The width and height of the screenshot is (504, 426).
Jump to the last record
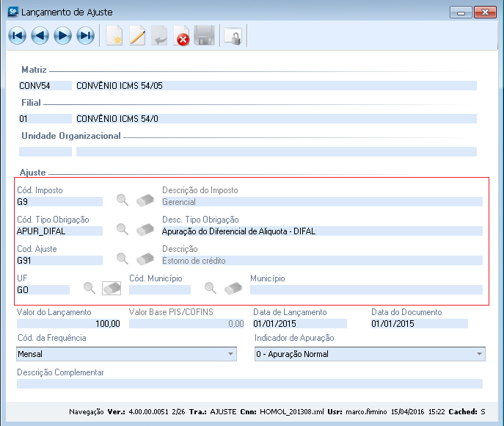tap(85, 36)
